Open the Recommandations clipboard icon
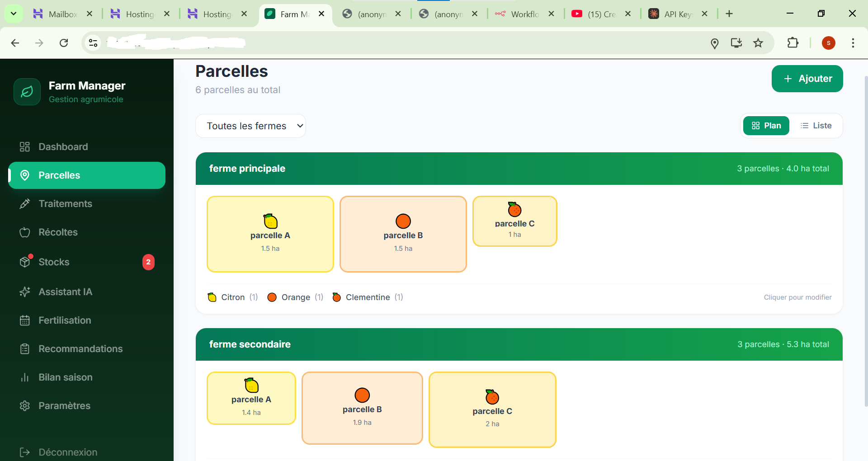 pyautogui.click(x=25, y=348)
